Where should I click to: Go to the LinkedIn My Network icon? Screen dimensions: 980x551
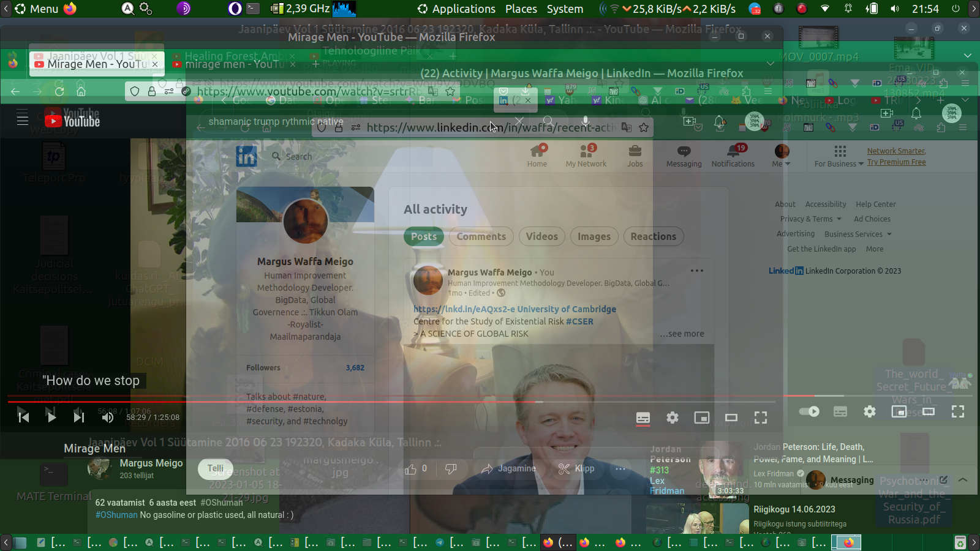tap(586, 151)
